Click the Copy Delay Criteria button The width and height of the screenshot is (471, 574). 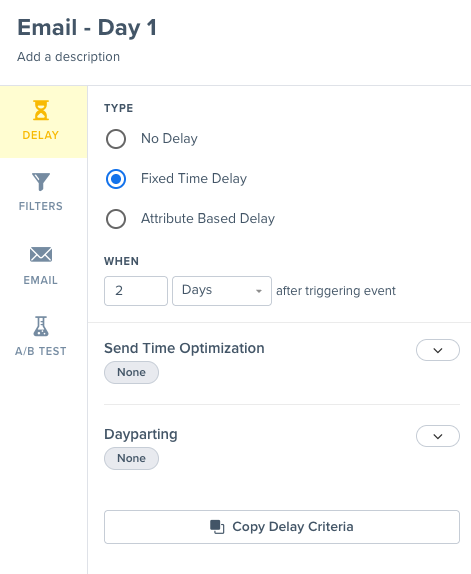coord(282,527)
